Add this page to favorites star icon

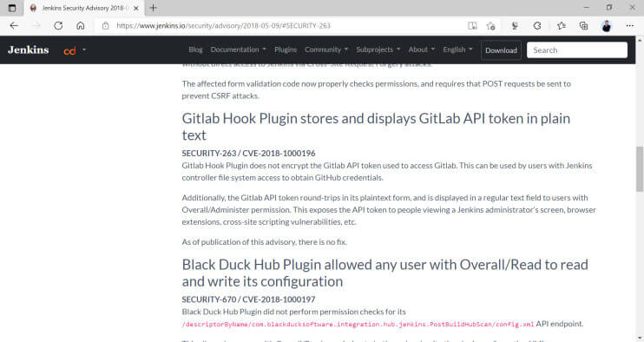(x=490, y=26)
